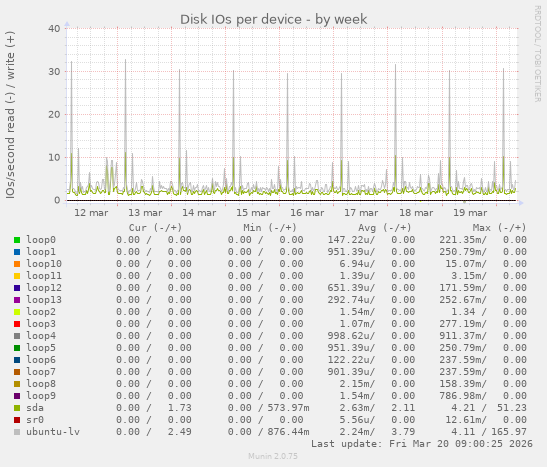Viewport: 547px width, 467px height.
Task: Click the sr0 dark red legend swatch
Action: 17,420
